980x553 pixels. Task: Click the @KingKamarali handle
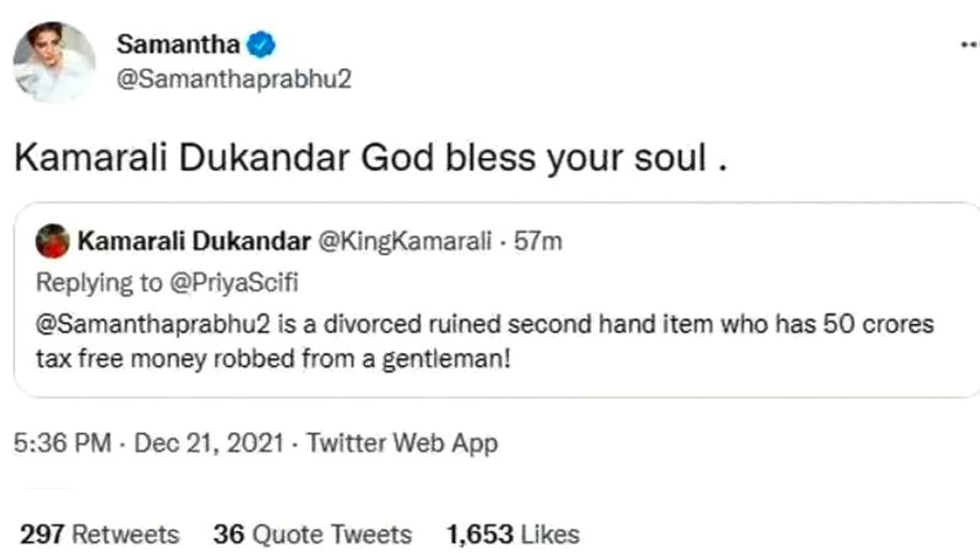tap(404, 242)
